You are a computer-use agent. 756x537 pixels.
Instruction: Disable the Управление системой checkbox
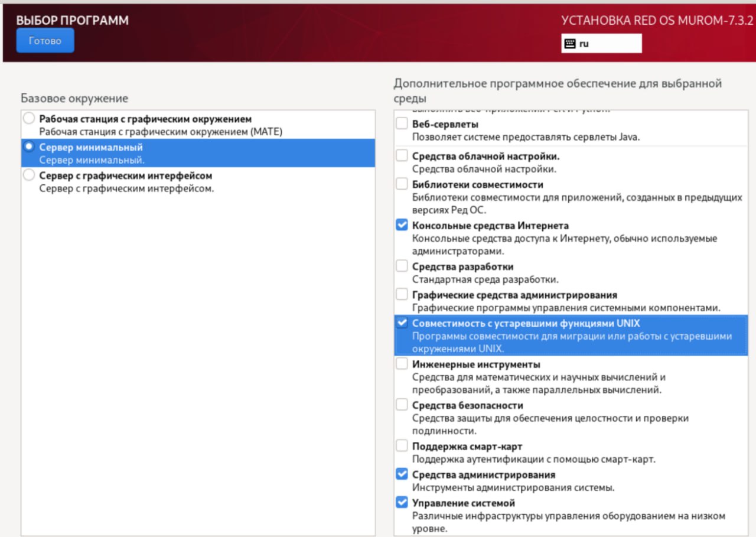[402, 503]
